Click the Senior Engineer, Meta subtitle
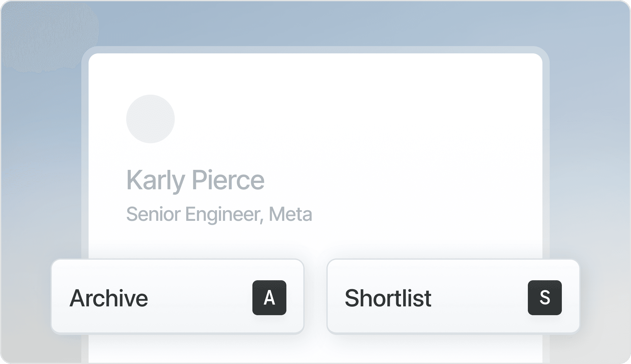This screenshot has height=364, width=631. [219, 214]
